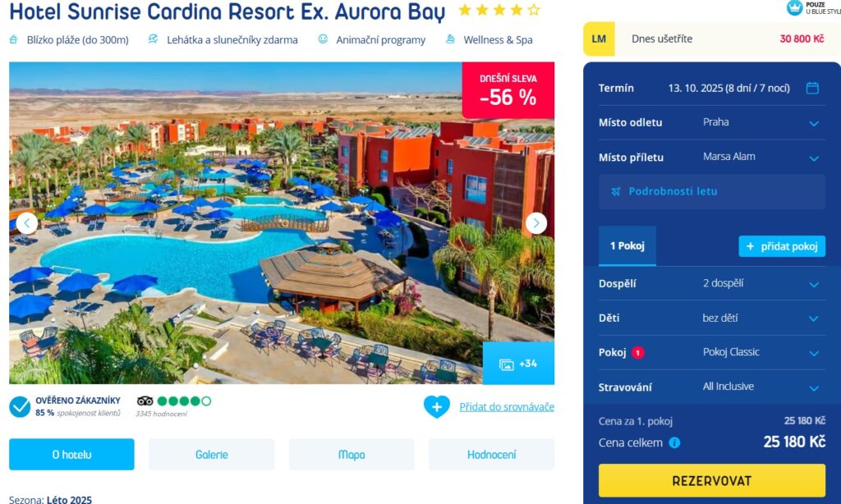841x504 pixels.
Task: Open the Dospělí 2 dospělí dropdown
Action: [x=712, y=284]
